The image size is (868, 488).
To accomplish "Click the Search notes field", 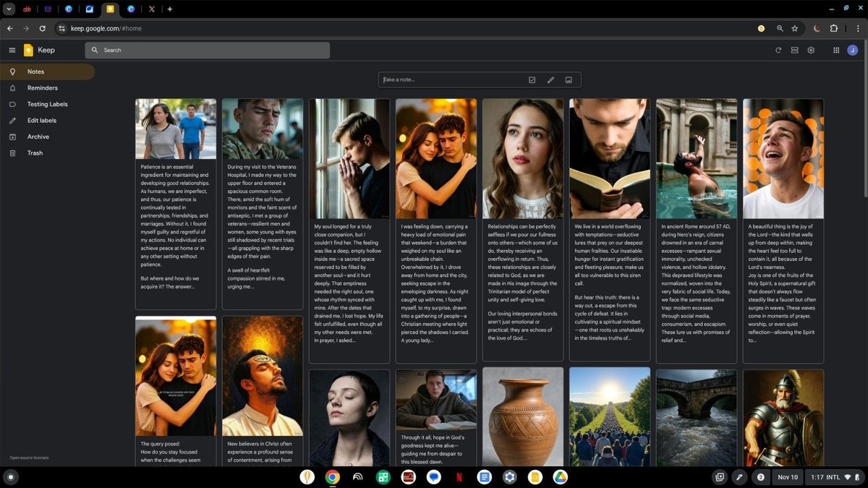I will (x=208, y=50).
